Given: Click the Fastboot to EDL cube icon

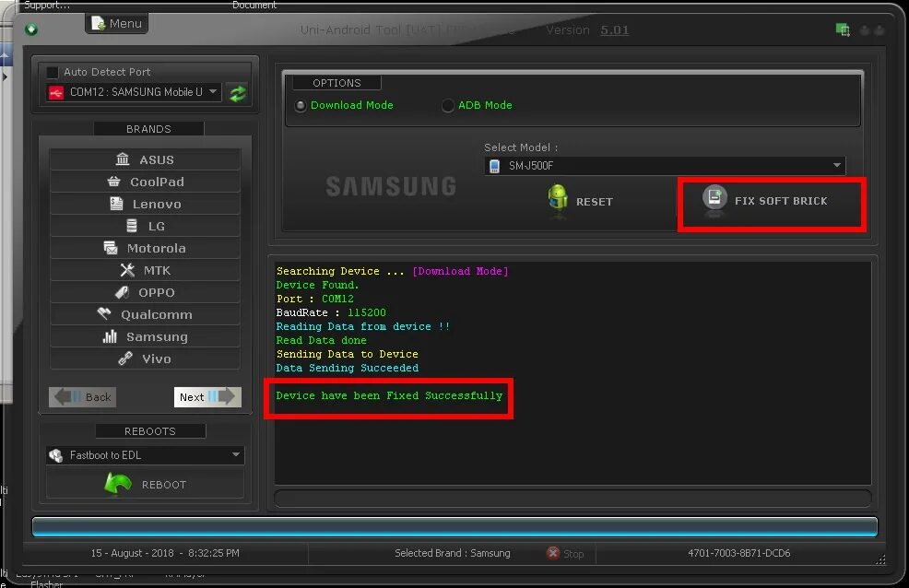Looking at the screenshot, I should coord(55,455).
